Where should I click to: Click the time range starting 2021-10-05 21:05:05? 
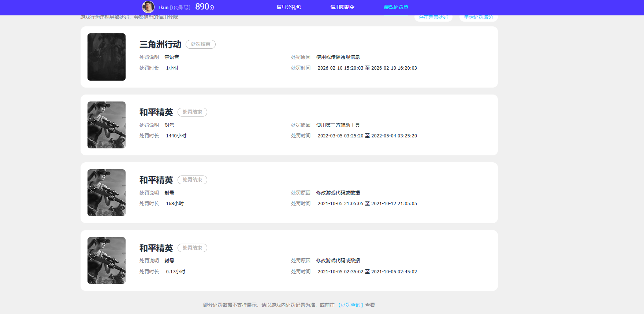[367, 203]
